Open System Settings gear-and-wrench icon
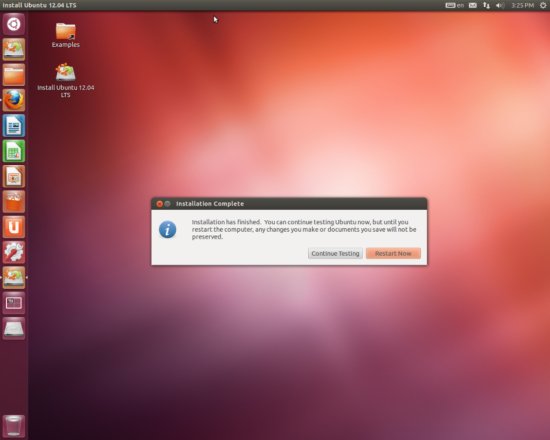The height and width of the screenshot is (440, 550). [x=14, y=252]
